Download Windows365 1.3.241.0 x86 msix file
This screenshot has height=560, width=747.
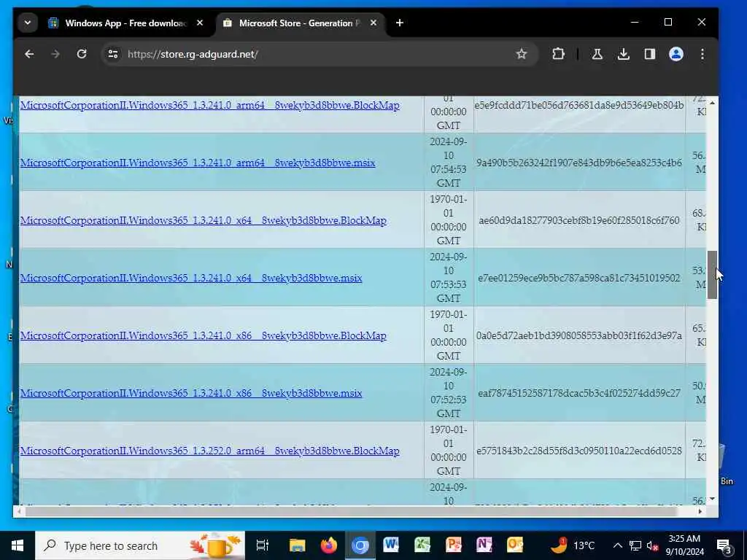(191, 393)
